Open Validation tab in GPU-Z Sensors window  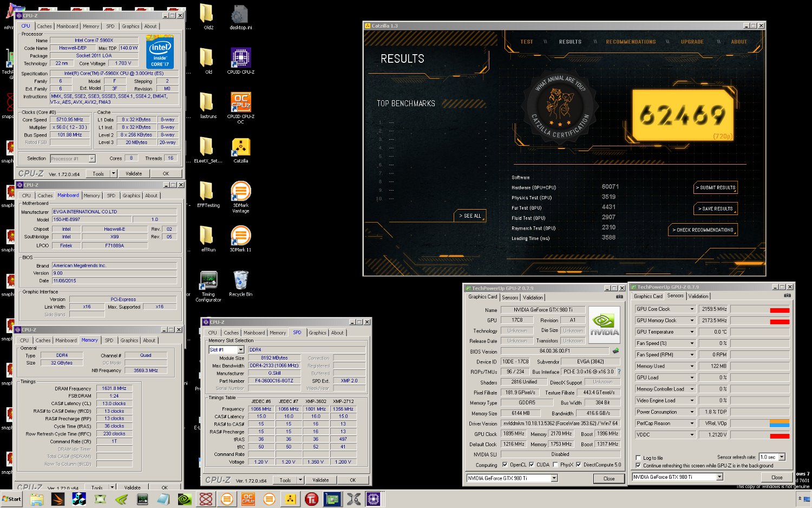698,296
